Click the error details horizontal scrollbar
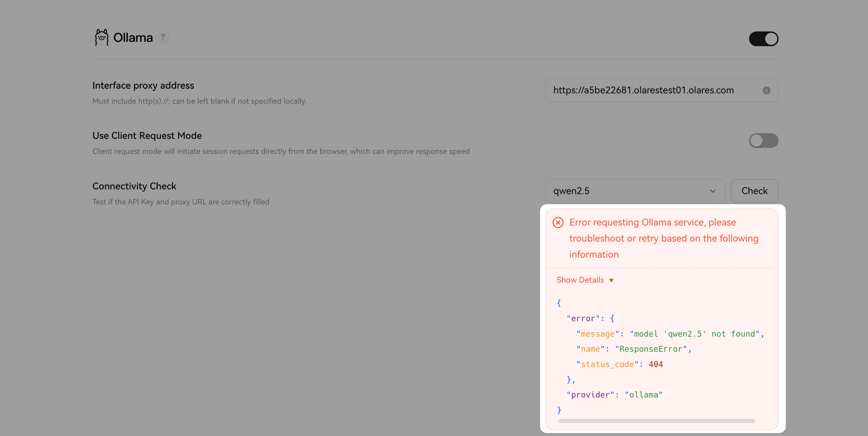 pos(656,421)
